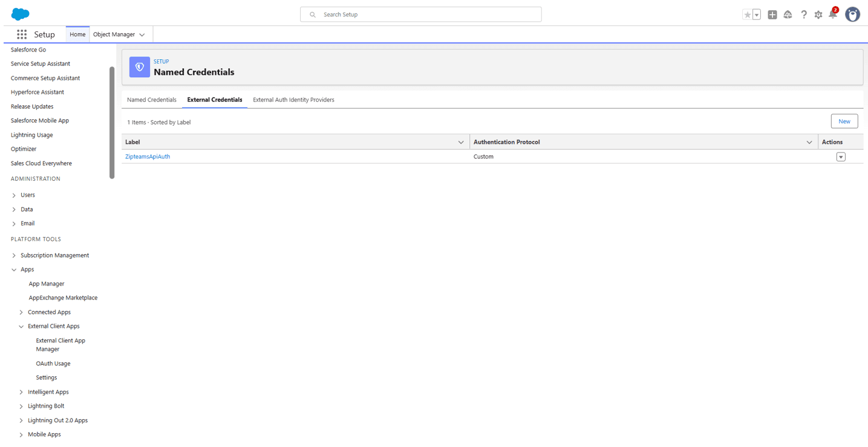Click the New button

844,122
